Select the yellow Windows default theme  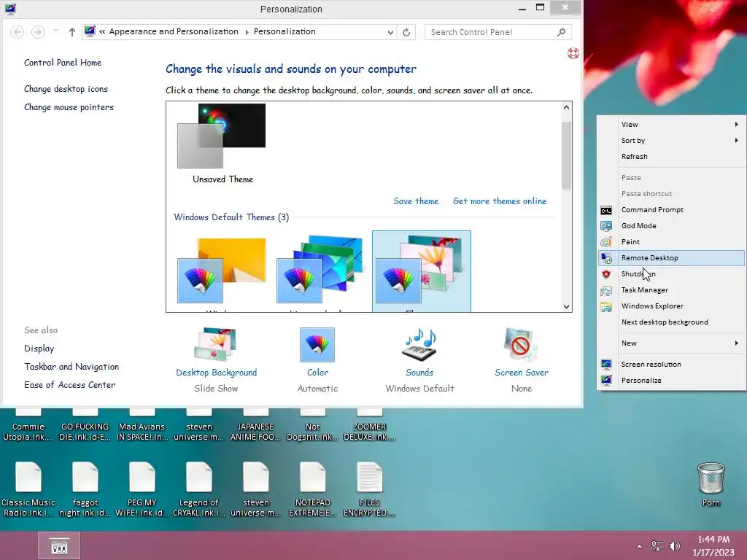pos(222,271)
